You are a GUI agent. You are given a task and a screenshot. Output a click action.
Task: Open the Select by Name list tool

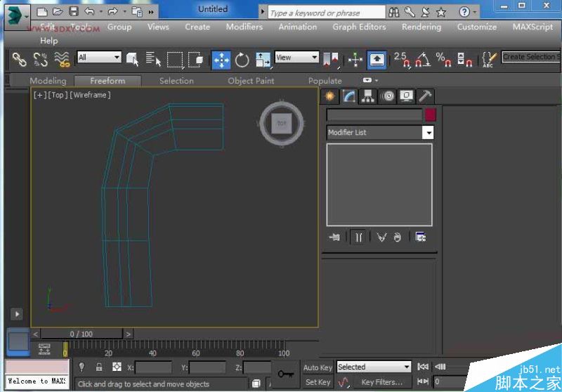coord(153,60)
